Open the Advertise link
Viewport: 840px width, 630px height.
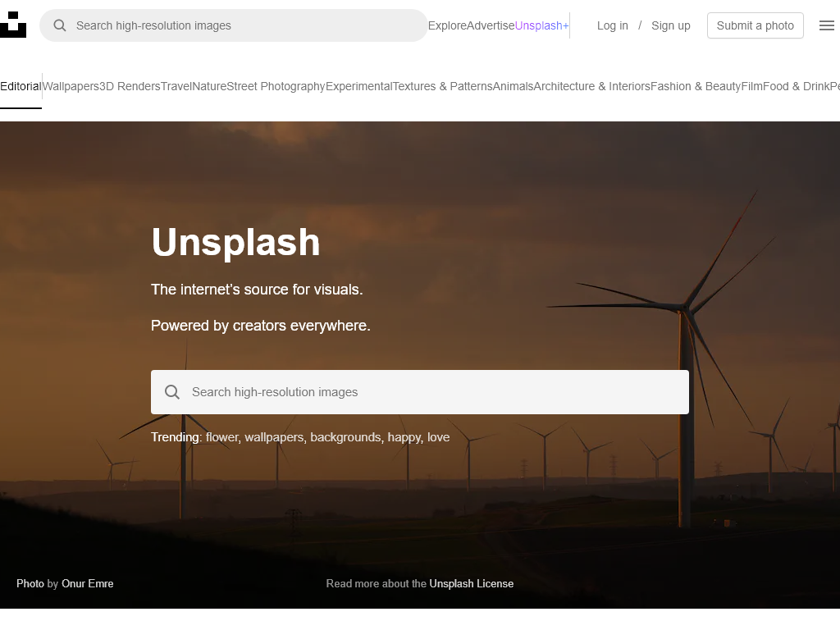tap(491, 25)
